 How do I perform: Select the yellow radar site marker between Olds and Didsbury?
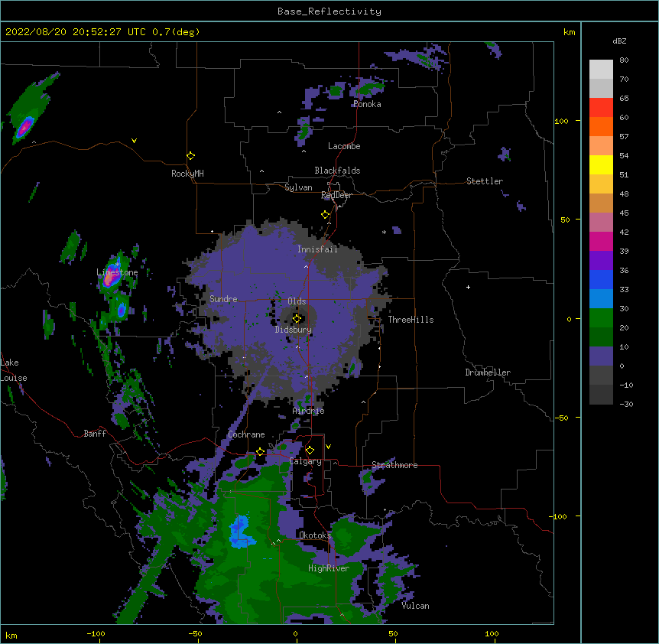pos(297,319)
